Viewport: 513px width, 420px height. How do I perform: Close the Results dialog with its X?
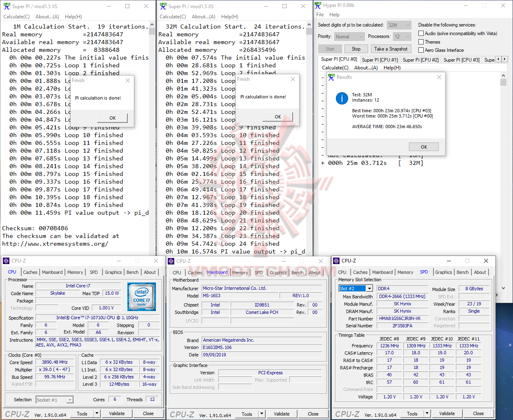pyautogui.click(x=439, y=77)
